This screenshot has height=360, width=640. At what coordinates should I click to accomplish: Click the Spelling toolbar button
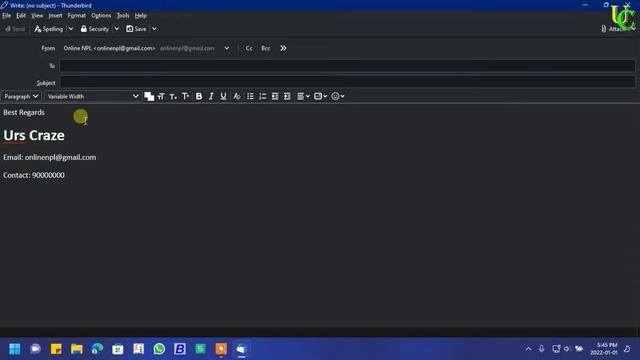(x=49, y=29)
